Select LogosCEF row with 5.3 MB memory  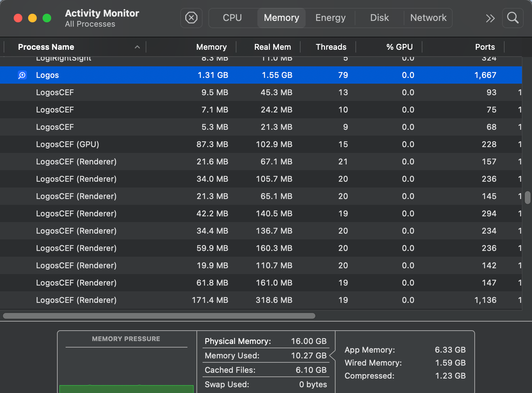[261, 127]
